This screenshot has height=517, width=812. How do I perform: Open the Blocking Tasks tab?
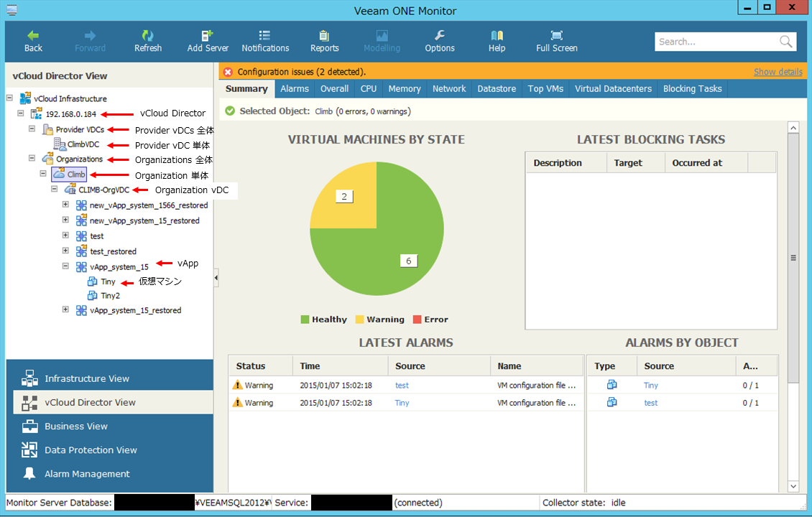coord(693,88)
